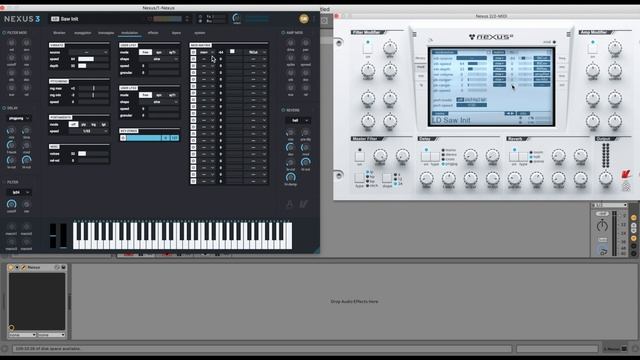The width and height of the screenshot is (640, 360).
Task: Click the first macro knob in Nexus 3
Action: pyautogui.click(x=11, y=227)
